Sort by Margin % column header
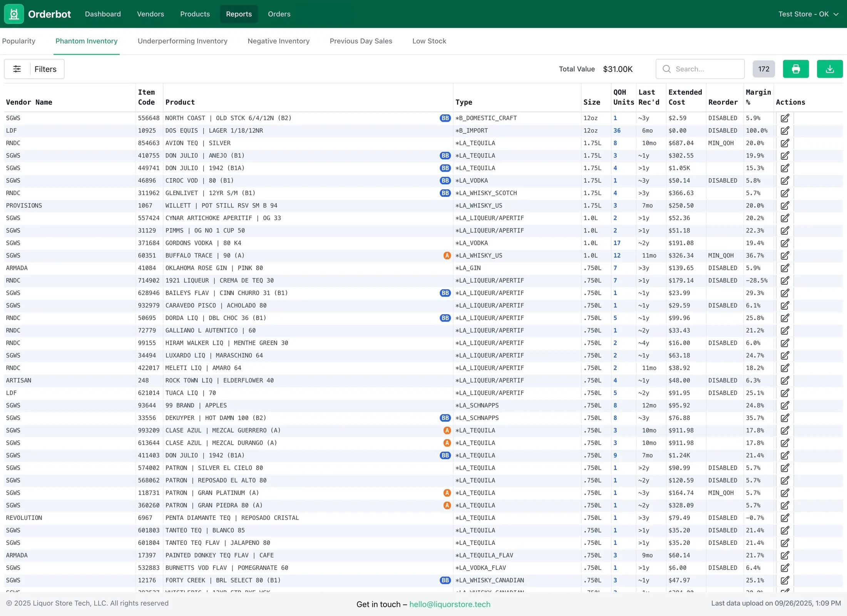This screenshot has width=847, height=616. point(758,97)
